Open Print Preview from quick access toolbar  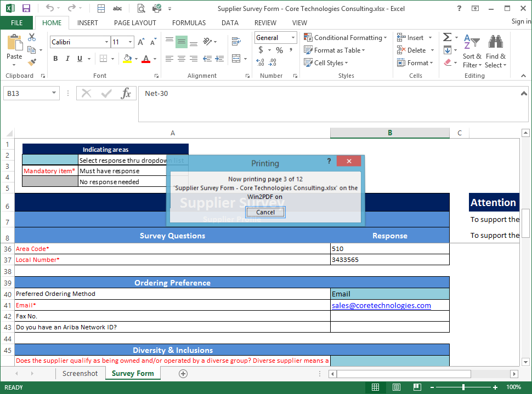pos(141,8)
